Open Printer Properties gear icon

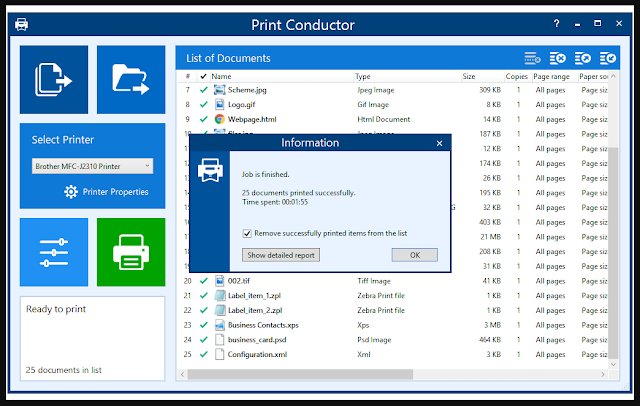point(71,192)
